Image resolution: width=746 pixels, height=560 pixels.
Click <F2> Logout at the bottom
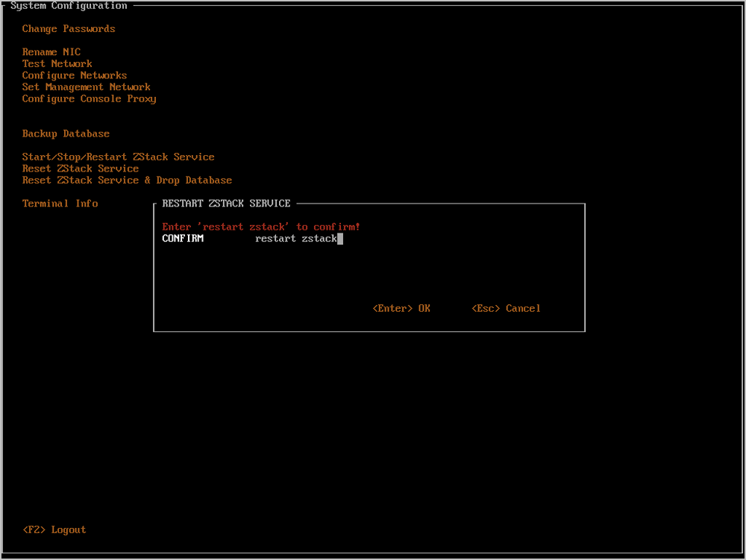point(54,530)
